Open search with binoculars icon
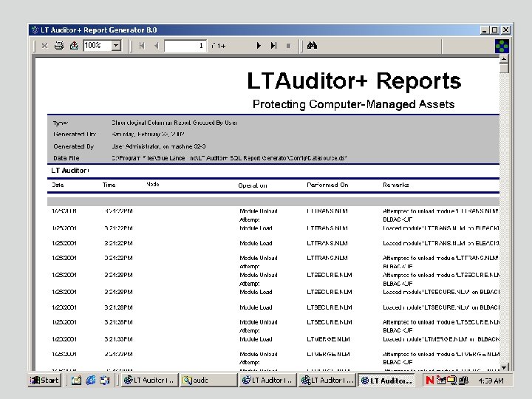 [312, 46]
